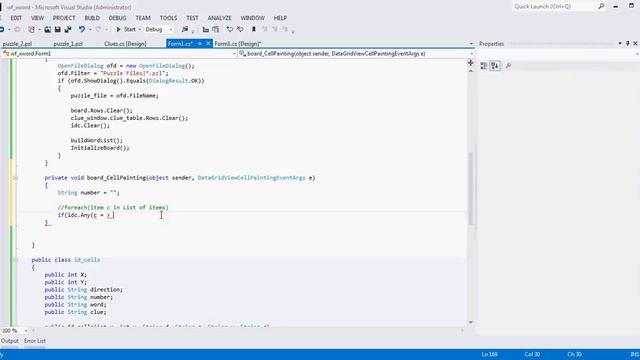Screen dimensions: 640x360
Task: Open the HELP menu
Action: [280, 18]
